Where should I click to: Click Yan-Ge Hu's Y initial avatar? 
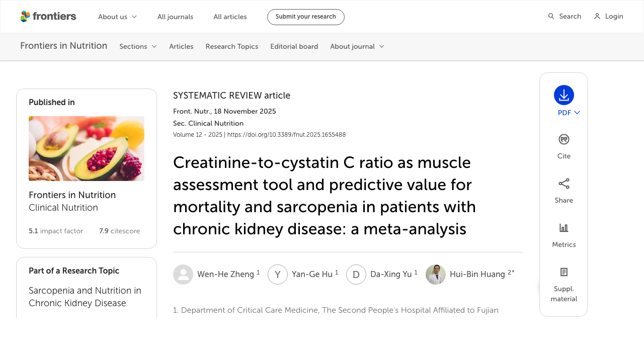278,275
